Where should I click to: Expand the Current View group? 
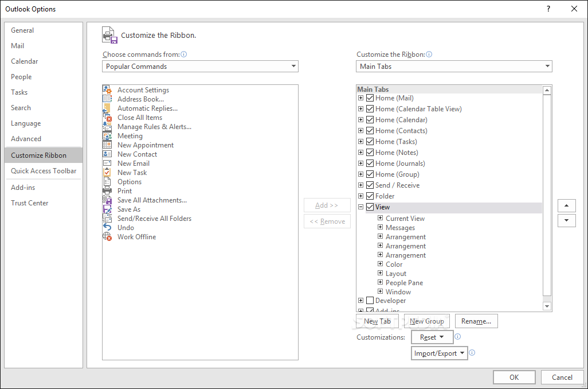[380, 218]
